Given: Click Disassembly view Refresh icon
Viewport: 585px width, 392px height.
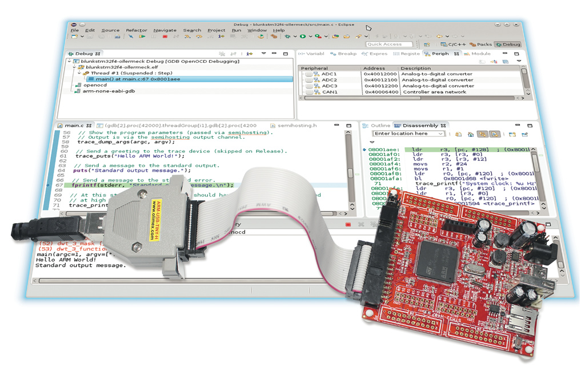Looking at the screenshot, I should (x=458, y=134).
